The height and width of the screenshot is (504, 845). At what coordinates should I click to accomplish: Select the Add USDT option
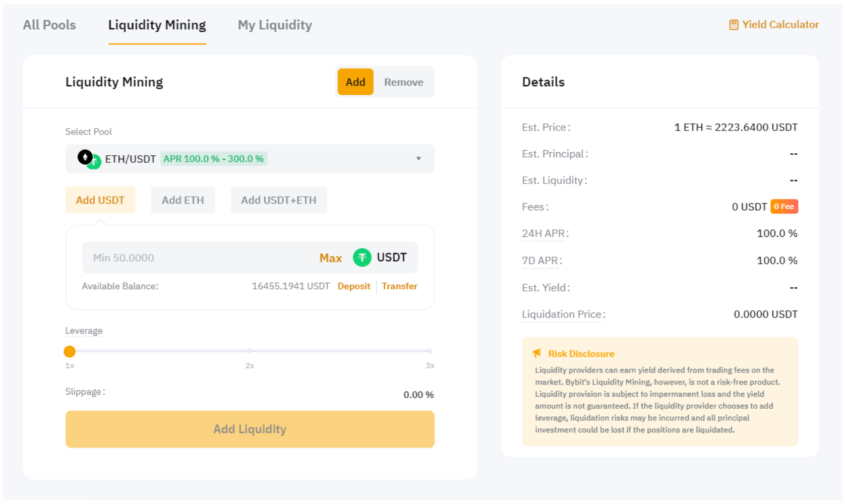(x=100, y=200)
